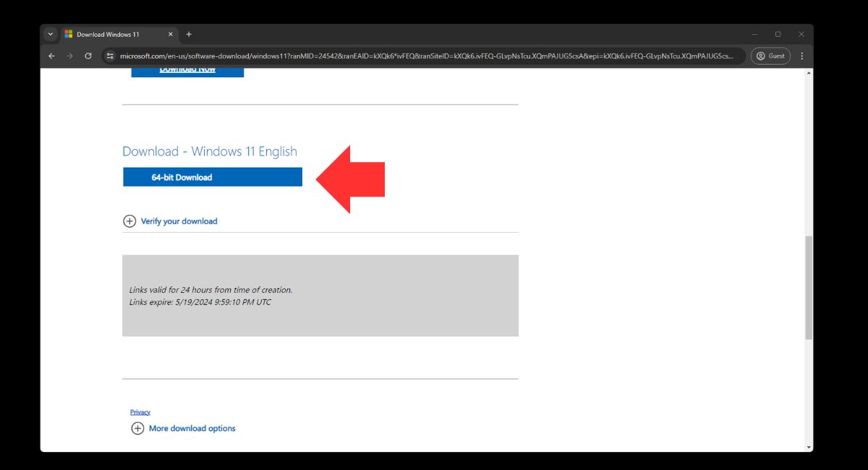Minimize the browser window
868x470 pixels.
(x=754, y=34)
